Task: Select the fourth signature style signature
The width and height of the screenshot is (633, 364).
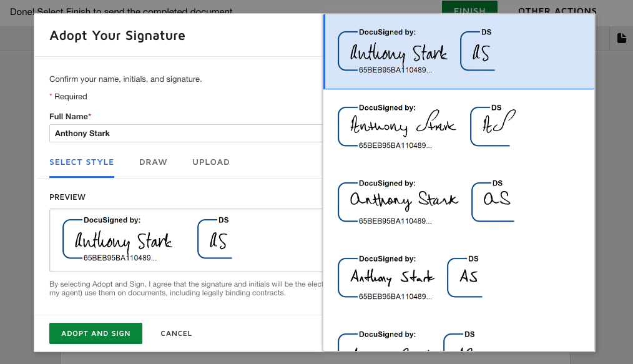Action: [391, 277]
